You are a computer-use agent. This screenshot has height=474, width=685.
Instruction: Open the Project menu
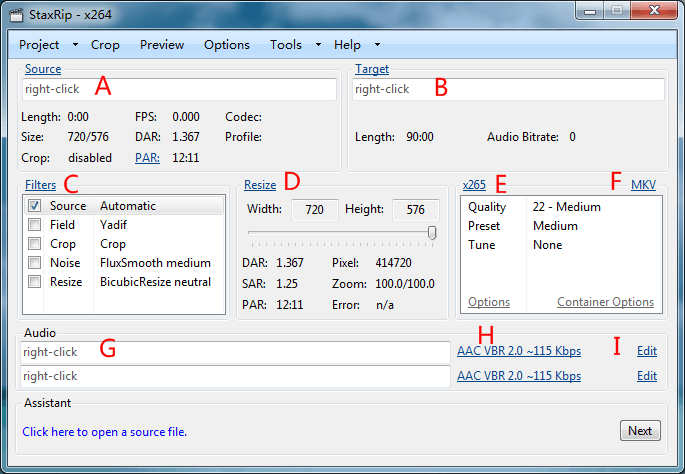point(39,45)
